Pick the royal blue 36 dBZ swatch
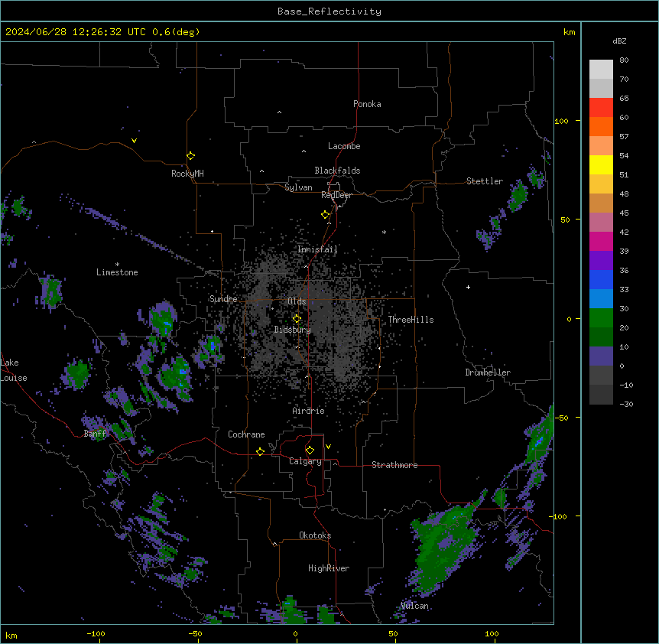The width and height of the screenshot is (659, 644). pyautogui.click(x=601, y=279)
